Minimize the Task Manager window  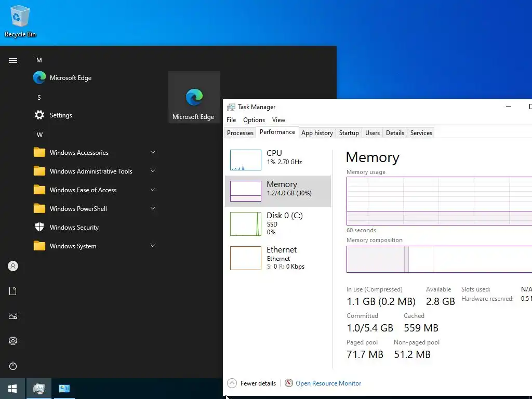pos(508,107)
